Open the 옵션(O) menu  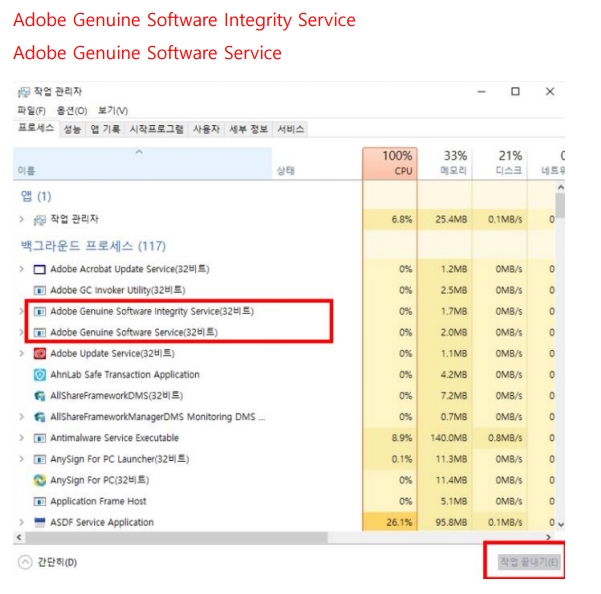(x=72, y=111)
